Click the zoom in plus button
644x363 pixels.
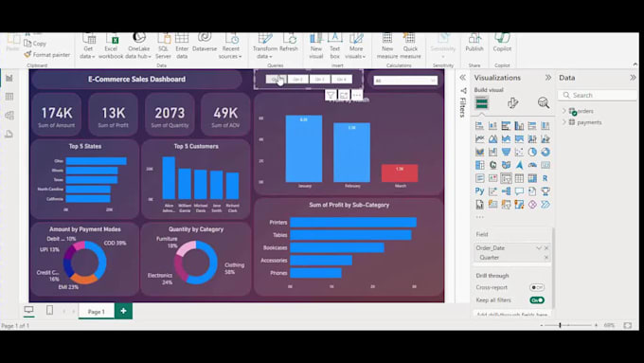tap(596, 325)
